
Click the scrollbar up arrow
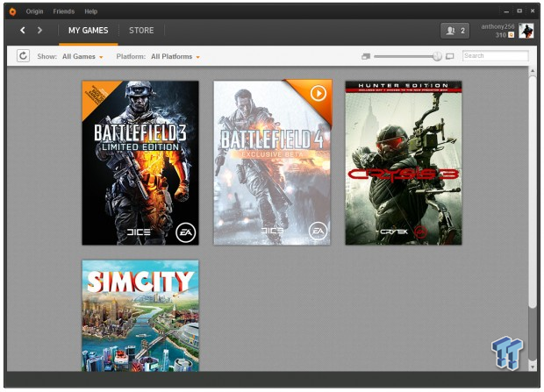[x=533, y=71]
